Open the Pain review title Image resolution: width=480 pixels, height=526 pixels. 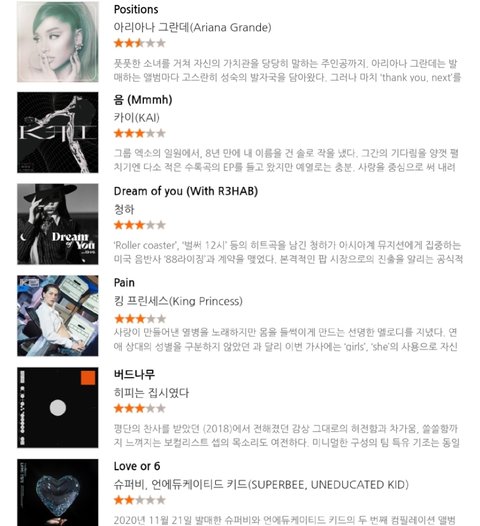coord(124,283)
